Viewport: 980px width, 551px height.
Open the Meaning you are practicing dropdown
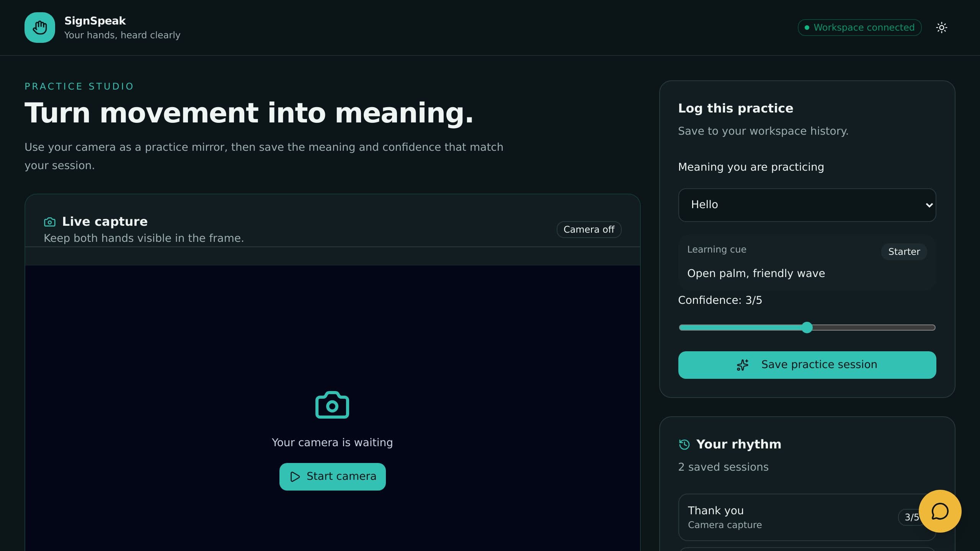(x=807, y=205)
